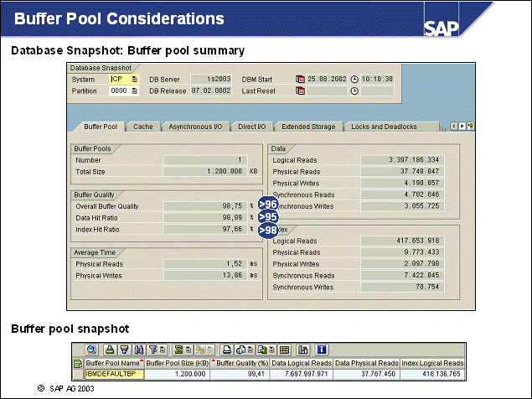This screenshot has width=532, height=399.
Task: Click the Total sum icon
Action: pos(178,350)
